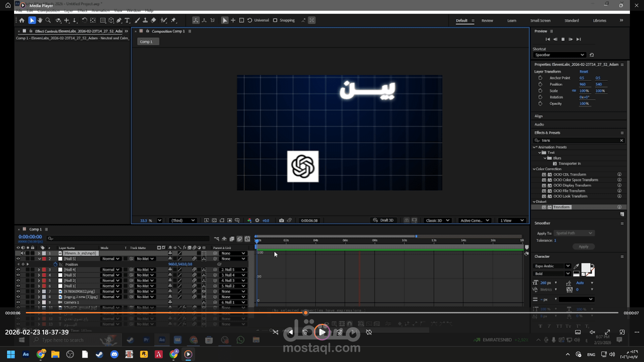Select the Eraser tool

click(x=153, y=20)
